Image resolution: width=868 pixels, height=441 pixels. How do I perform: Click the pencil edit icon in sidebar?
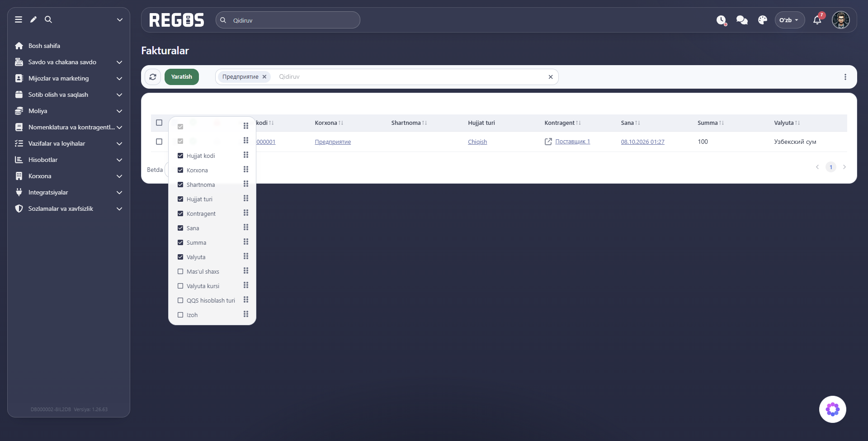click(33, 19)
